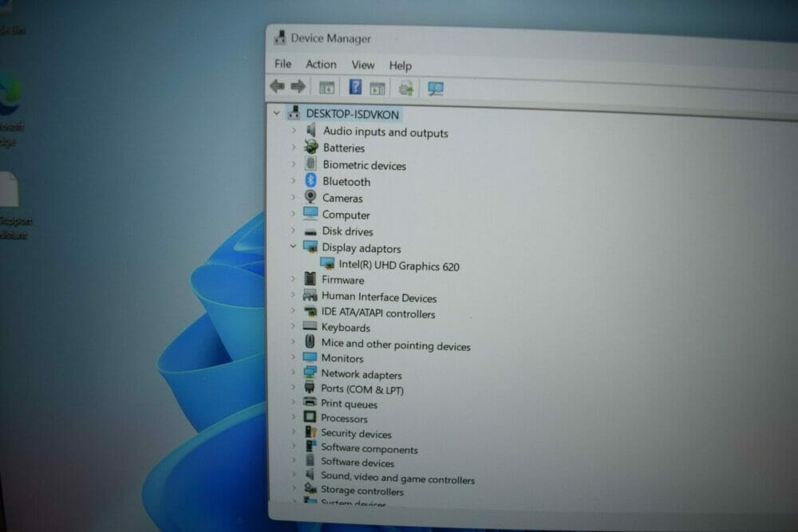Select the Network adapters label
This screenshot has width=798, height=532.
pyautogui.click(x=361, y=374)
